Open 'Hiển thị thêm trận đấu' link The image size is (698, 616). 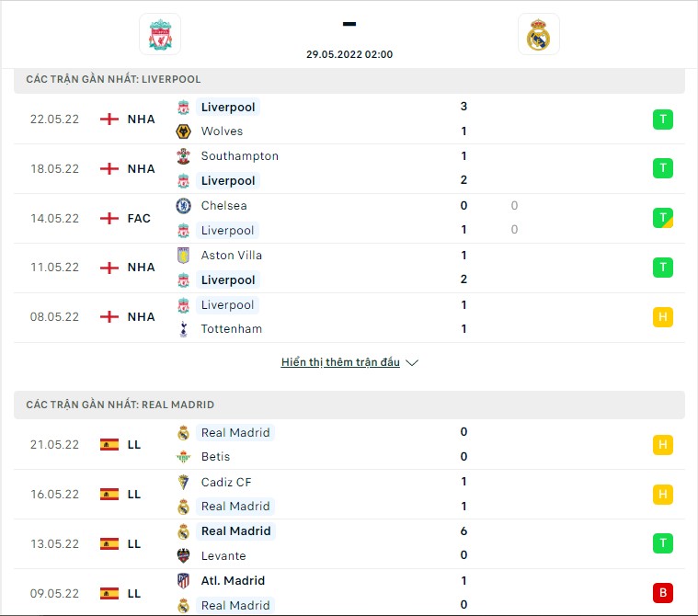pos(340,362)
